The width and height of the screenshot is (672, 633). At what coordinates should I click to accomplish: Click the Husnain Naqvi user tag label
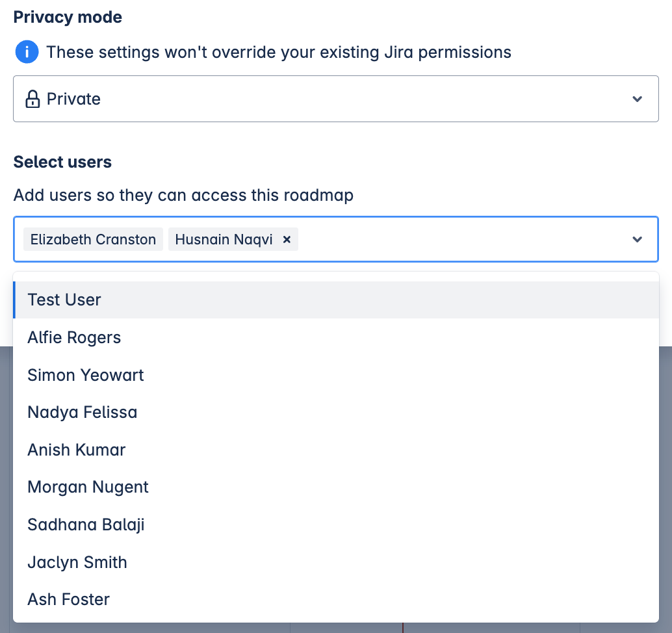tap(224, 239)
